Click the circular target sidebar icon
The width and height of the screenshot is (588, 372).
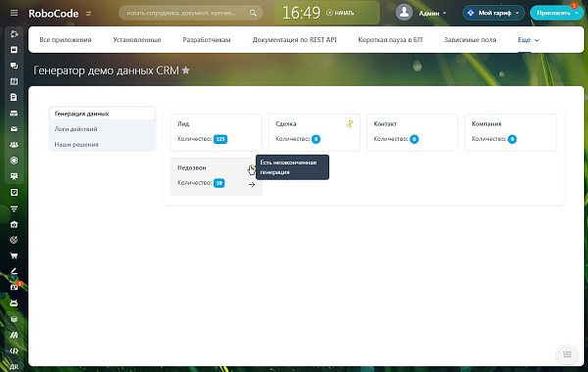coord(14,161)
